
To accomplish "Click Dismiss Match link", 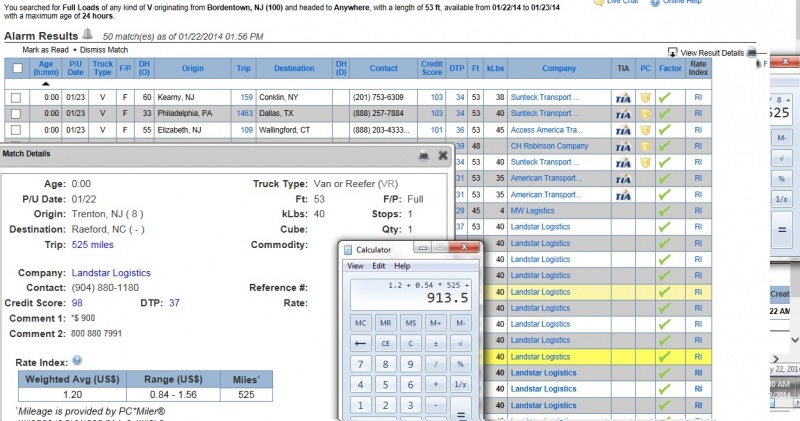I will pos(104,50).
